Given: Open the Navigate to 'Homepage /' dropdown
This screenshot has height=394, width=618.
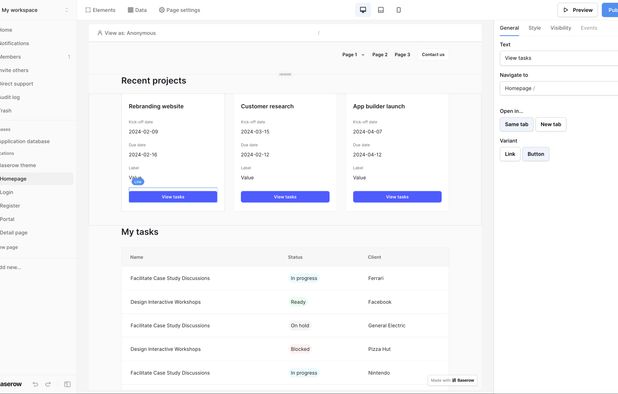Looking at the screenshot, I should [x=559, y=88].
